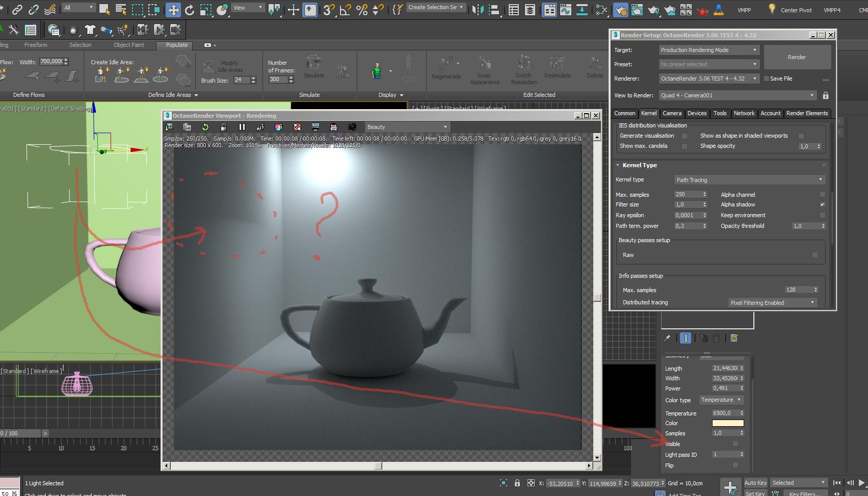The height and width of the screenshot is (496, 868).
Task: Click the Max. samples input in Kernel Type
Action: 691,194
